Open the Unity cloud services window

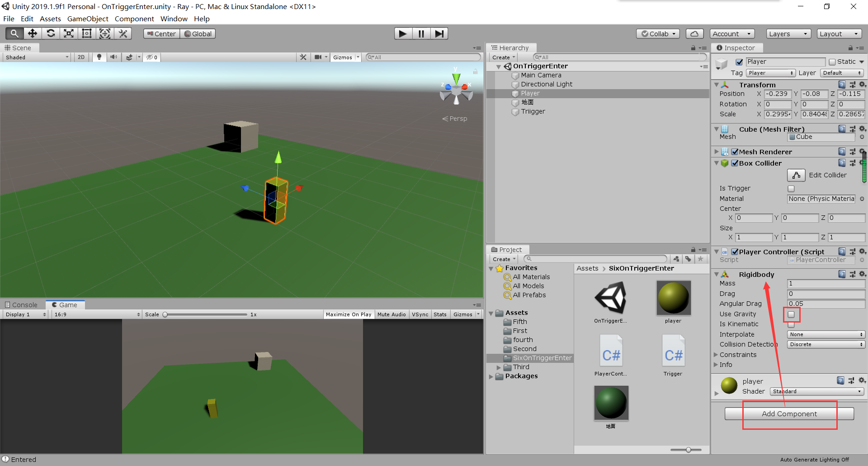(x=694, y=33)
